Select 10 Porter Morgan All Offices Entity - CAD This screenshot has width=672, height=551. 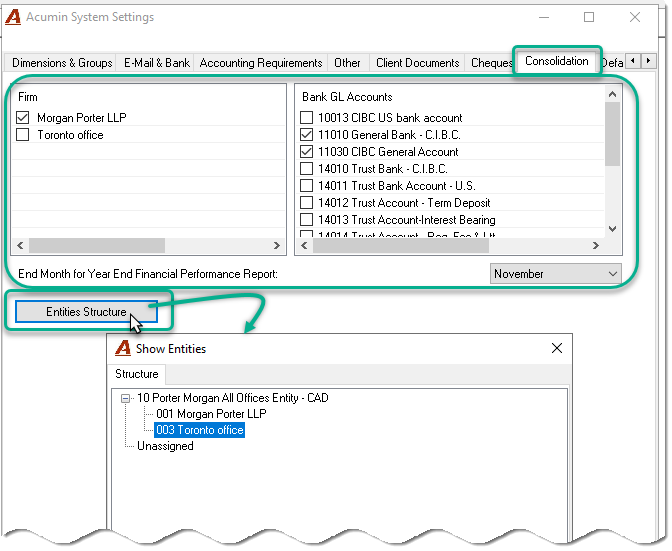233,398
